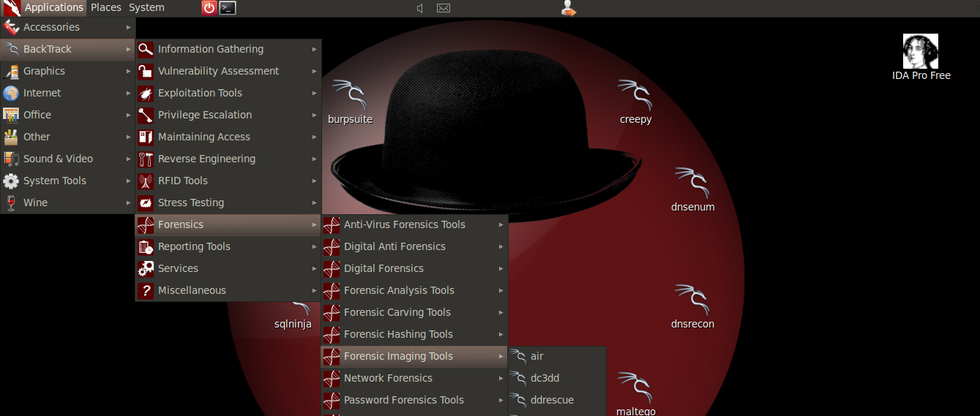Select the Forensics menu entry
This screenshot has width=980, height=416.
click(x=228, y=224)
